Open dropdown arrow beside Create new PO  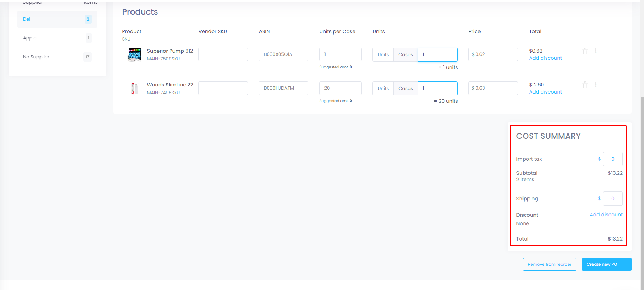click(x=627, y=264)
